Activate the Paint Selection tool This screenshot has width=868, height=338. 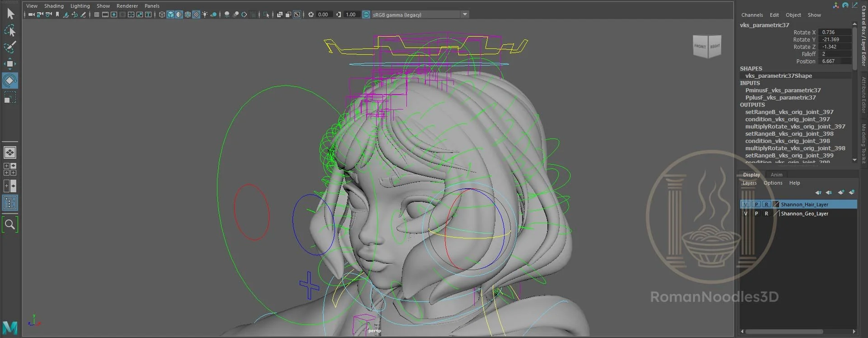click(10, 47)
